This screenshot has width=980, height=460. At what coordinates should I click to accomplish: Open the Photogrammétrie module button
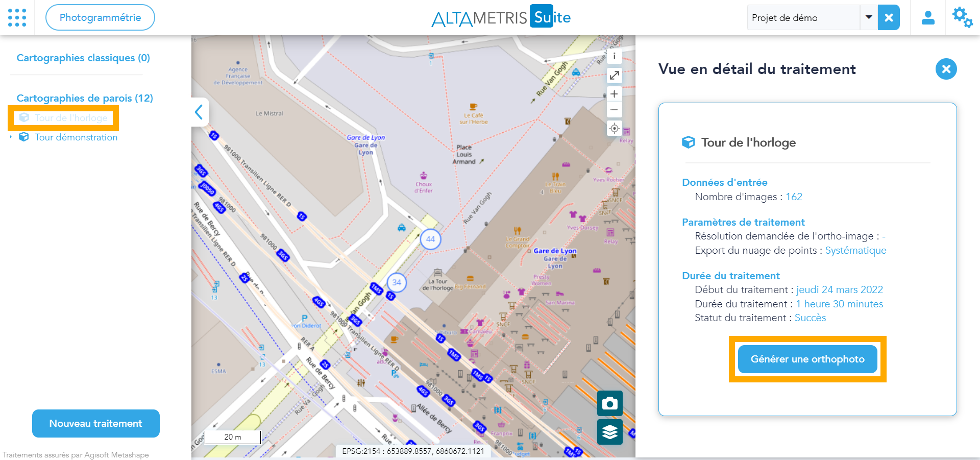pyautogui.click(x=100, y=17)
